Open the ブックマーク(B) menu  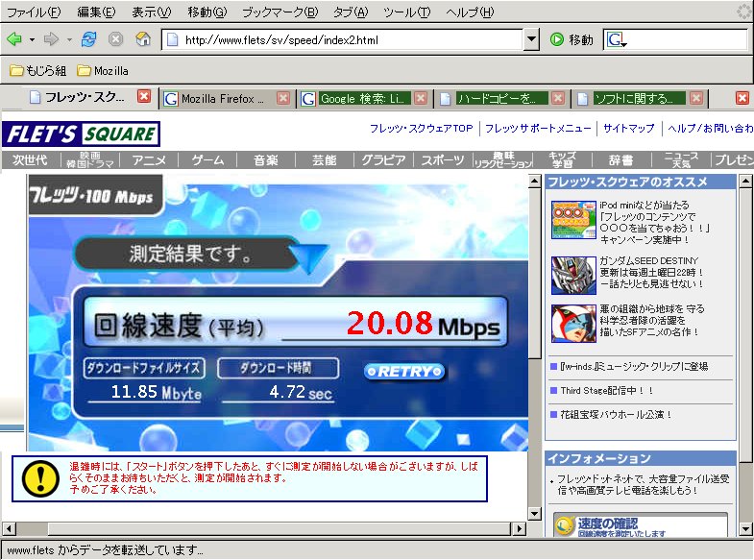point(280,12)
